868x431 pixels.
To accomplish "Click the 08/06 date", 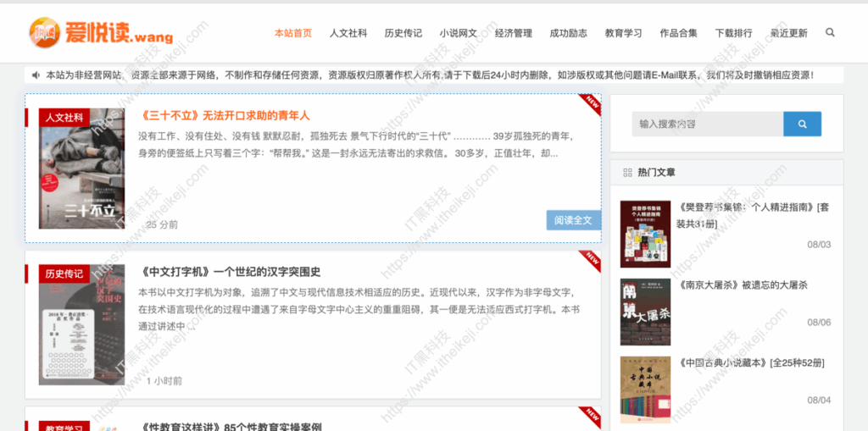I will (819, 323).
